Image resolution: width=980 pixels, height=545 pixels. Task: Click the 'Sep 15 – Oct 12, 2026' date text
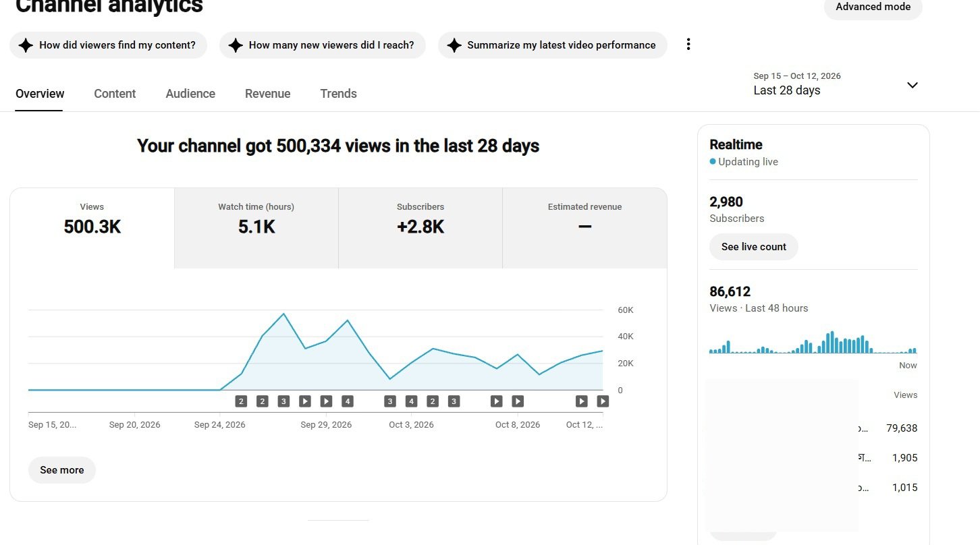click(797, 76)
